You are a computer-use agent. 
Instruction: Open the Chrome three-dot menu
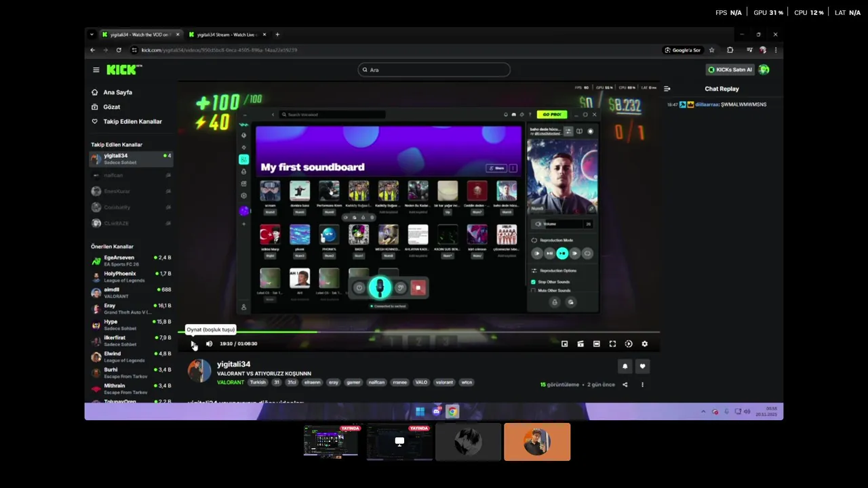[x=776, y=50]
